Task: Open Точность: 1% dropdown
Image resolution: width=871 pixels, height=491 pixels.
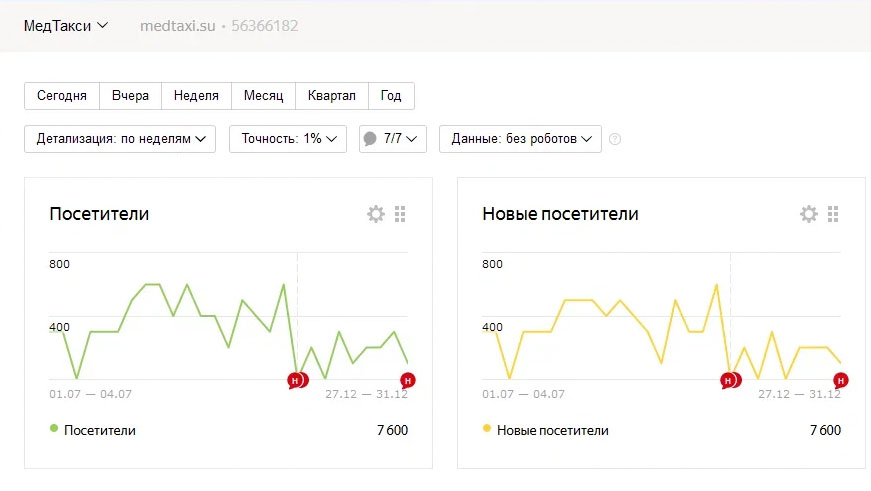Action: (x=288, y=139)
